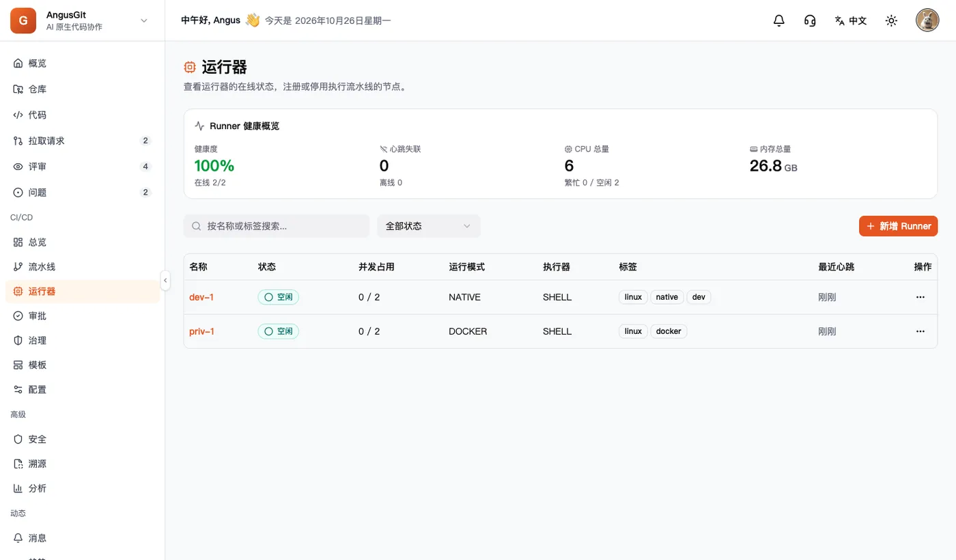Expand the AngusGit workspace switcher chevron

coord(144,20)
